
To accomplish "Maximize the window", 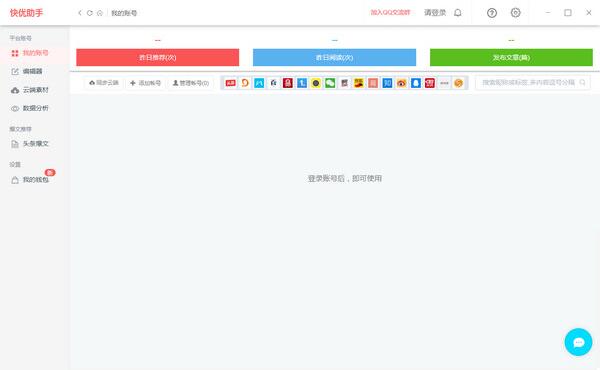I will tap(568, 13).
